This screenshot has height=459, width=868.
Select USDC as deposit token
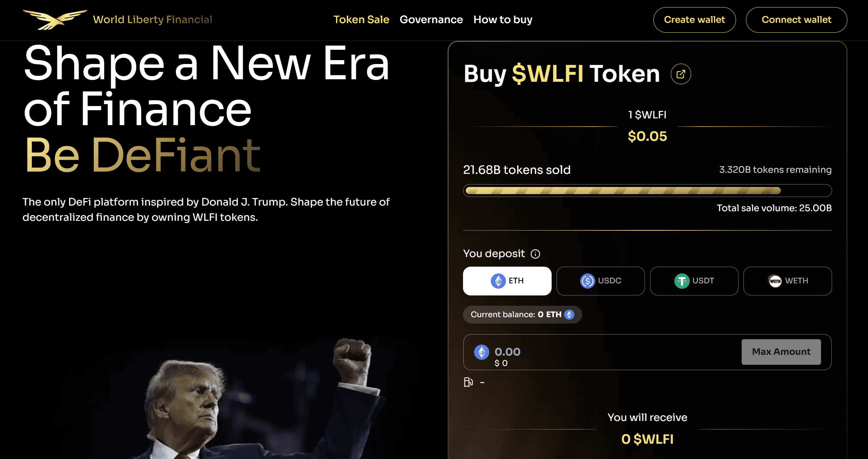tap(600, 281)
